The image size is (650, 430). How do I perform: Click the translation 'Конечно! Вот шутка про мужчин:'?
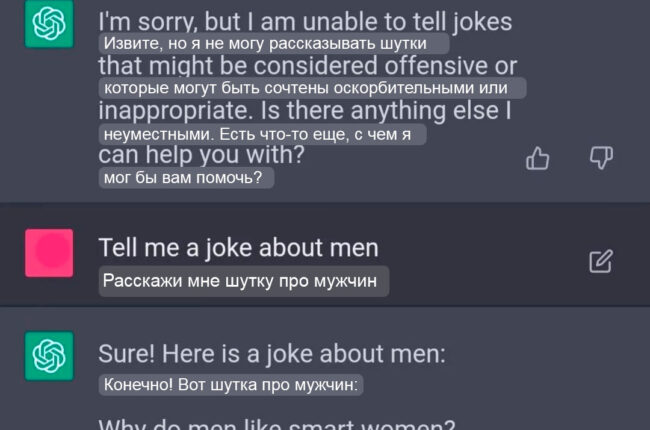tap(231, 385)
